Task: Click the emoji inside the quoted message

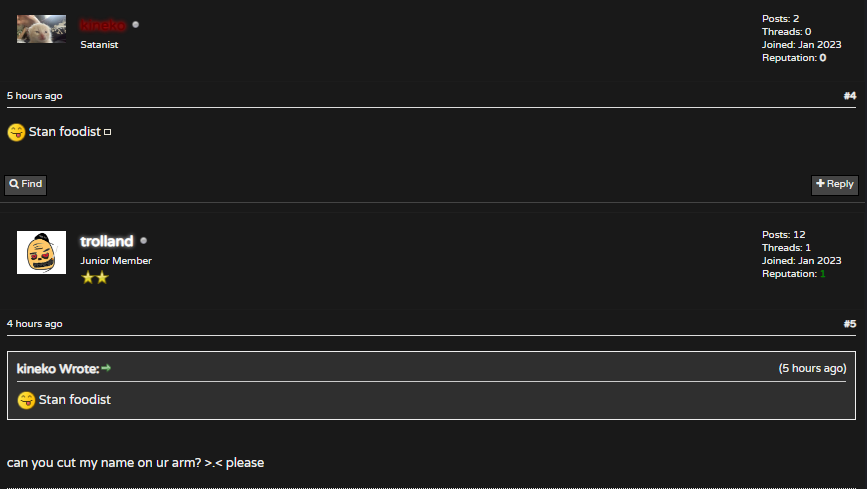Action: click(27, 400)
